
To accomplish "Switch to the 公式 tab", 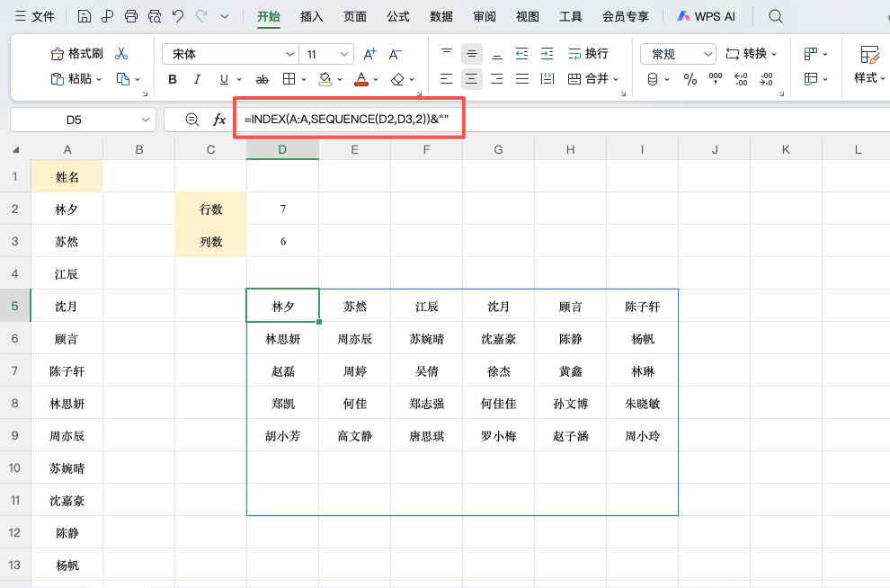I will click(398, 16).
